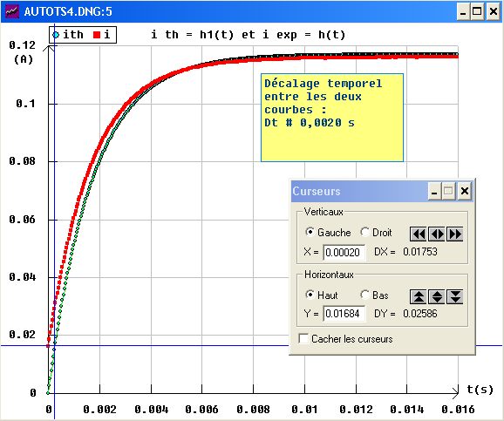Image resolution: width=504 pixels, height=421 pixels.
Task: Move horizontal cursor down with double-down arrow
Action: click(455, 296)
